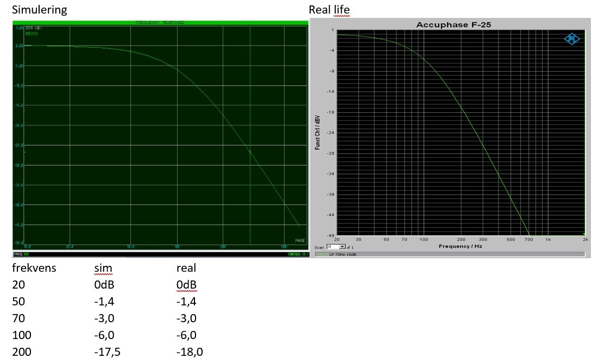Click the sim column header

pyautogui.click(x=103, y=268)
